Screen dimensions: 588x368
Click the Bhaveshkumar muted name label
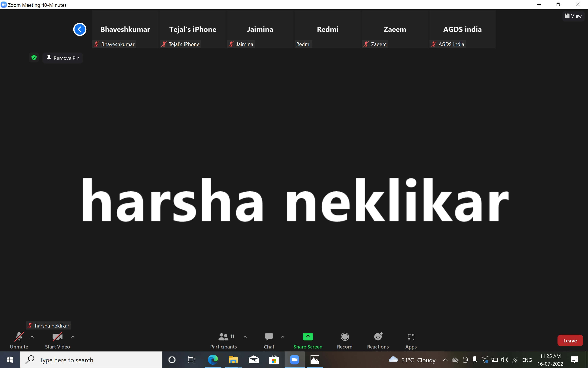(x=114, y=44)
